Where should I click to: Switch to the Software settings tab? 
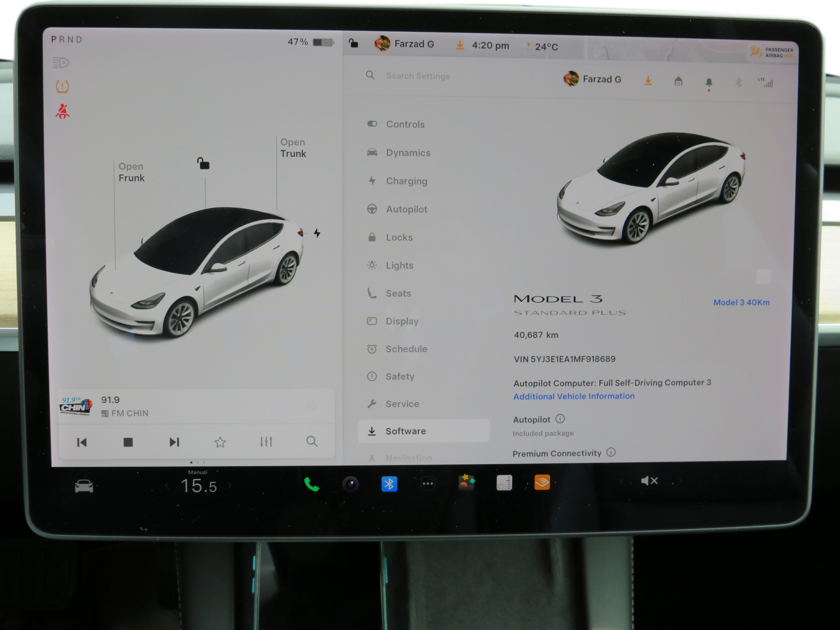tap(406, 431)
